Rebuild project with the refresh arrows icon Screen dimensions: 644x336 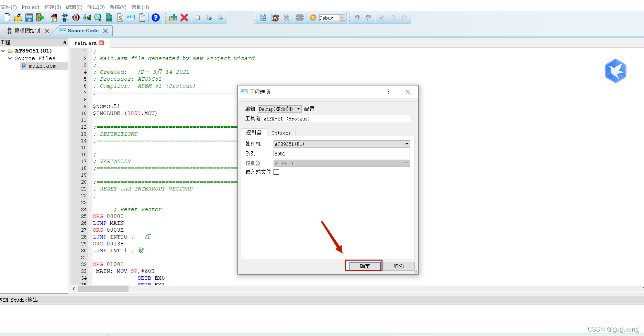[275, 18]
